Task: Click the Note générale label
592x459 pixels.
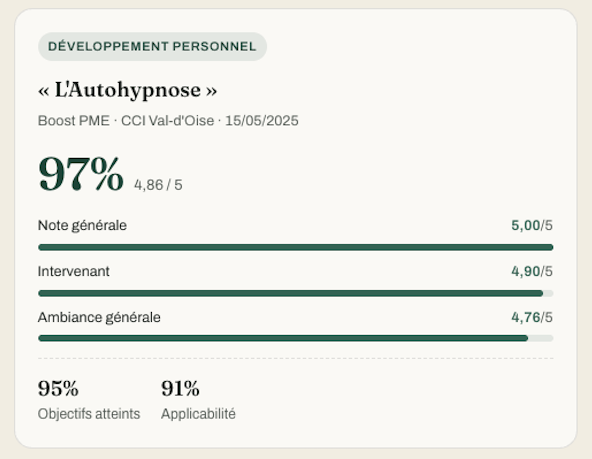Action: click(82, 225)
